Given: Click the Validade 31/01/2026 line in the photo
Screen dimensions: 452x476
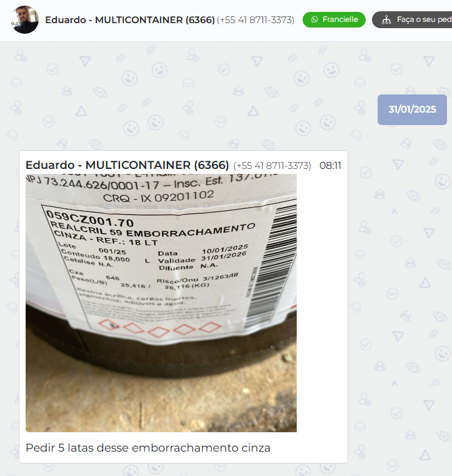Looking at the screenshot, I should pyautogui.click(x=202, y=258).
